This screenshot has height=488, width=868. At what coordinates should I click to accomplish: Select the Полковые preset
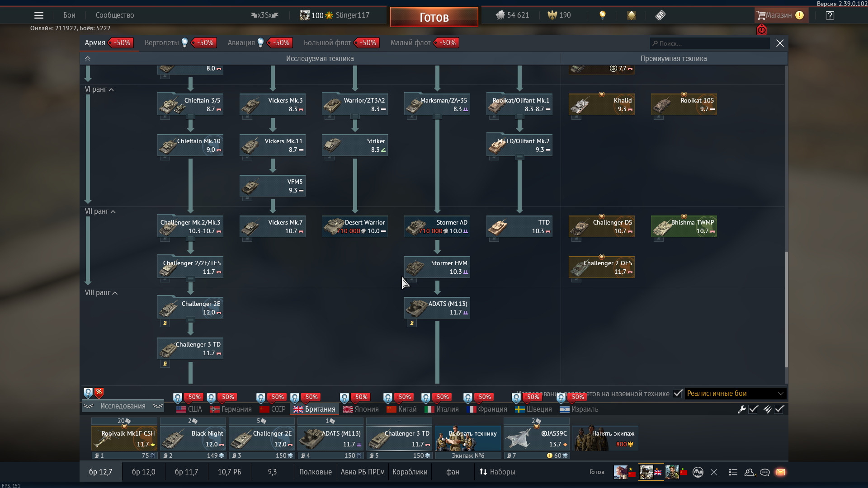click(316, 472)
